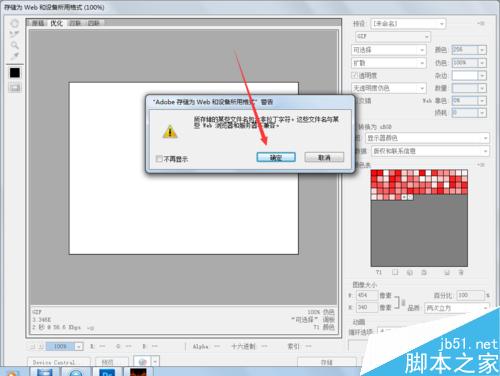This screenshot has height=376, width=500.
Task: Click the new color icon below color table
Action: tap(447, 273)
